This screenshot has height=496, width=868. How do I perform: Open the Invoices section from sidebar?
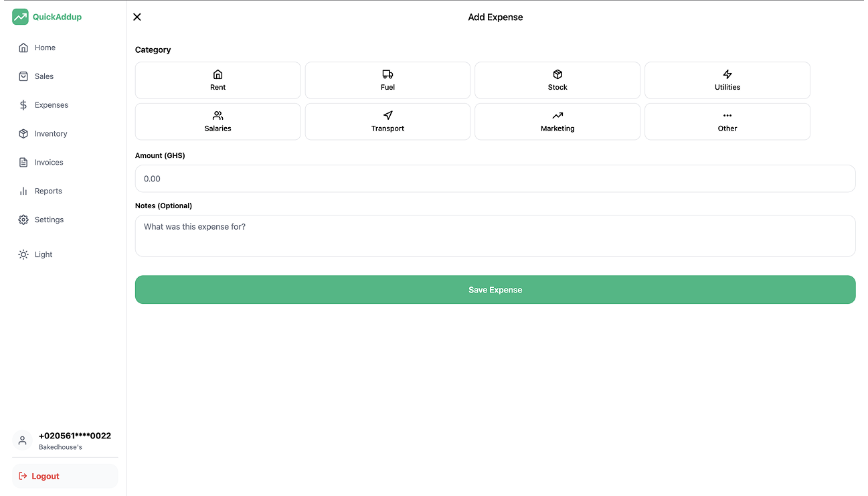[x=48, y=162]
